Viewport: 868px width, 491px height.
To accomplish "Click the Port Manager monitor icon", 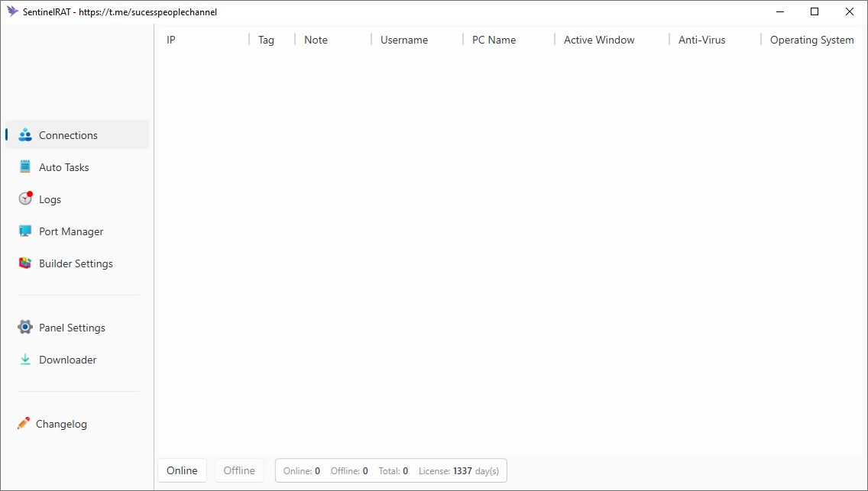I will [25, 231].
